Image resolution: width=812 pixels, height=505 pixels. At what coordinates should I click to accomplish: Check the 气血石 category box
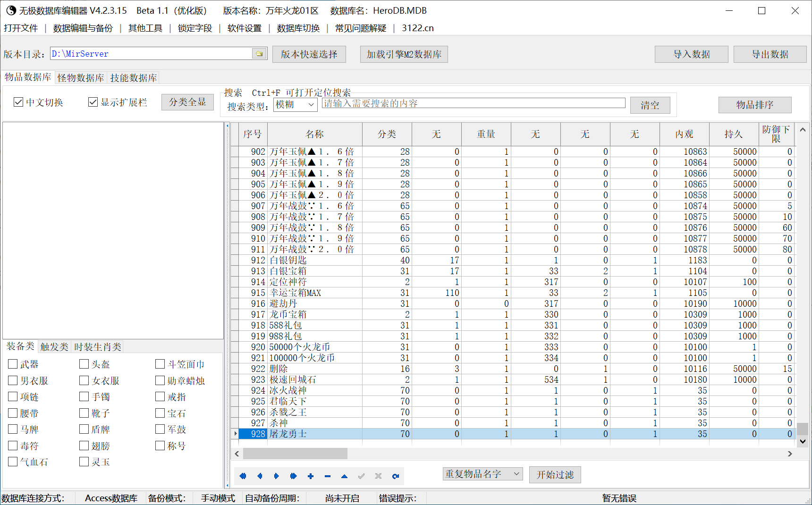13,462
